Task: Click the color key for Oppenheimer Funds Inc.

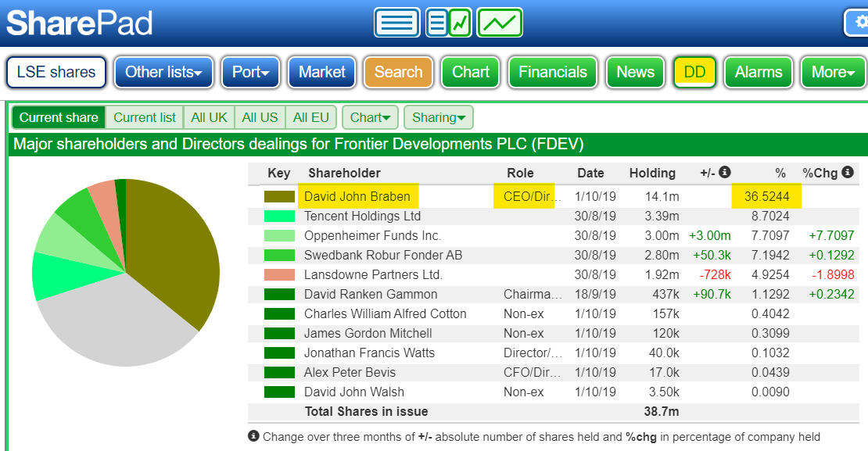Action: pos(279,236)
